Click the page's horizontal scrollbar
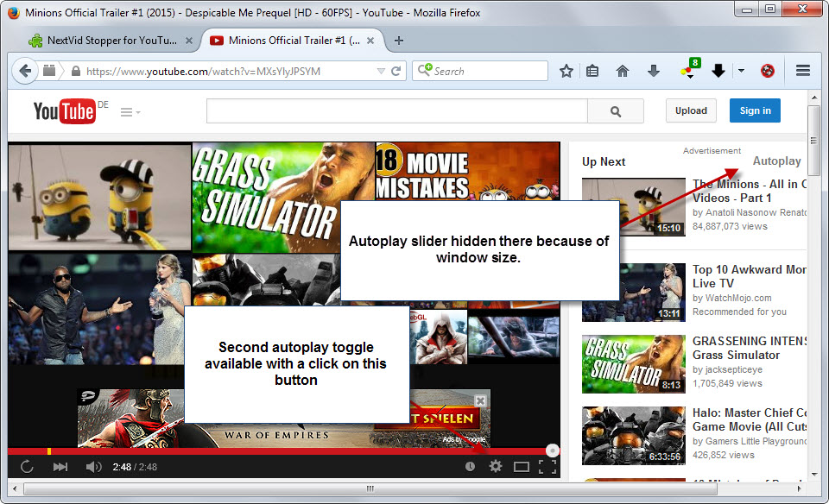The width and height of the screenshot is (829, 504). (x=370, y=488)
